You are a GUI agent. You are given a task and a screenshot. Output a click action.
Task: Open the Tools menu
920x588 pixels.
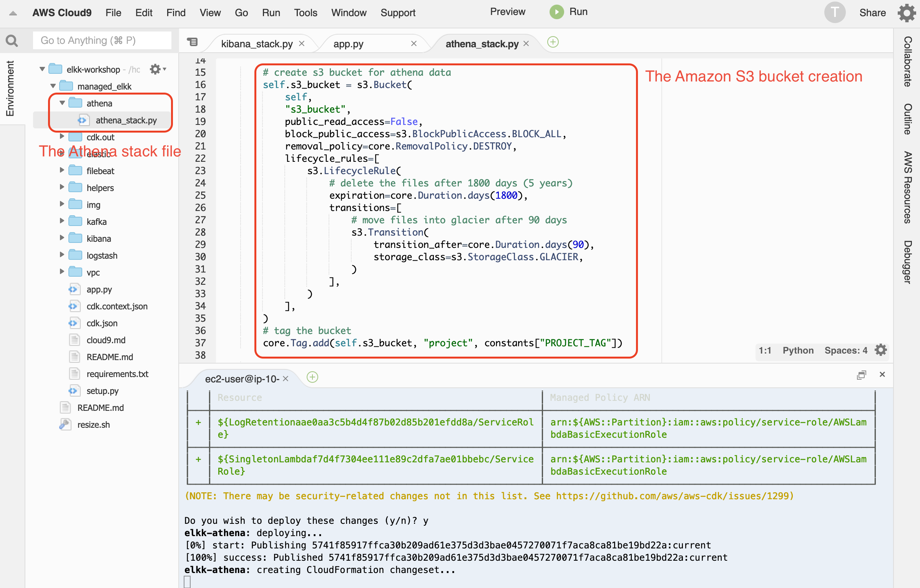(306, 13)
